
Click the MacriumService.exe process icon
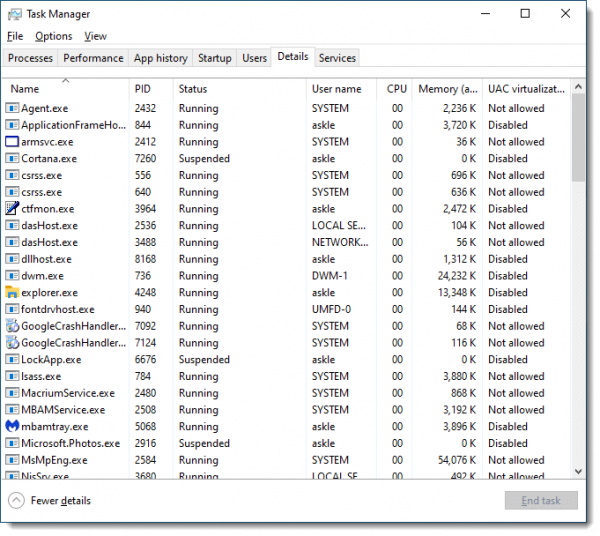click(12, 393)
